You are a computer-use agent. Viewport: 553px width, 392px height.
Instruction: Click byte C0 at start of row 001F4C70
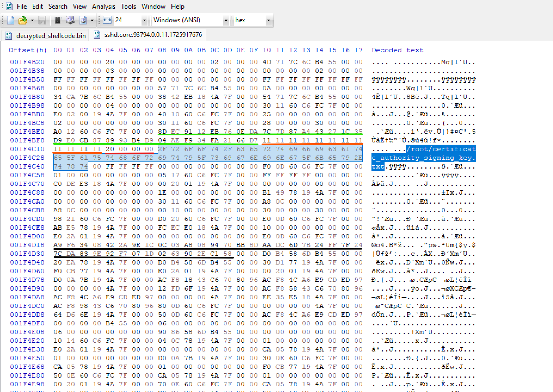pyautogui.click(x=57, y=184)
